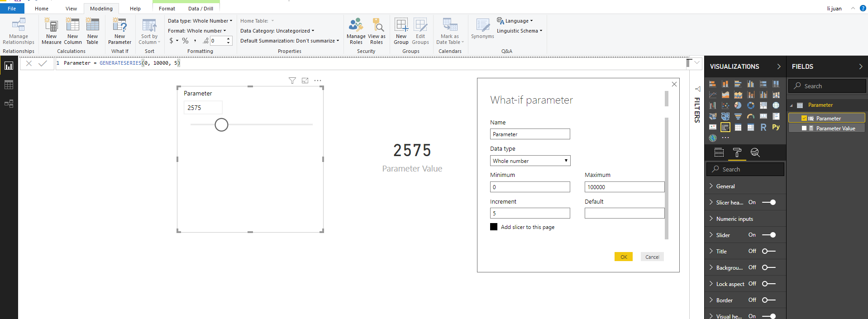Open the Format: Whole number dropdown
This screenshot has width=868, height=319.
[197, 31]
